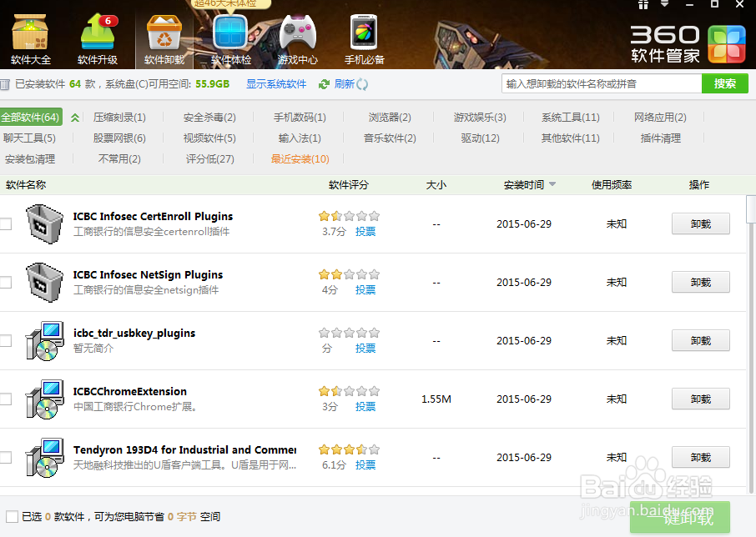
Task: Uninstall ICBC Infosec CertEnroll Plugins with 卸载
Action: point(701,224)
